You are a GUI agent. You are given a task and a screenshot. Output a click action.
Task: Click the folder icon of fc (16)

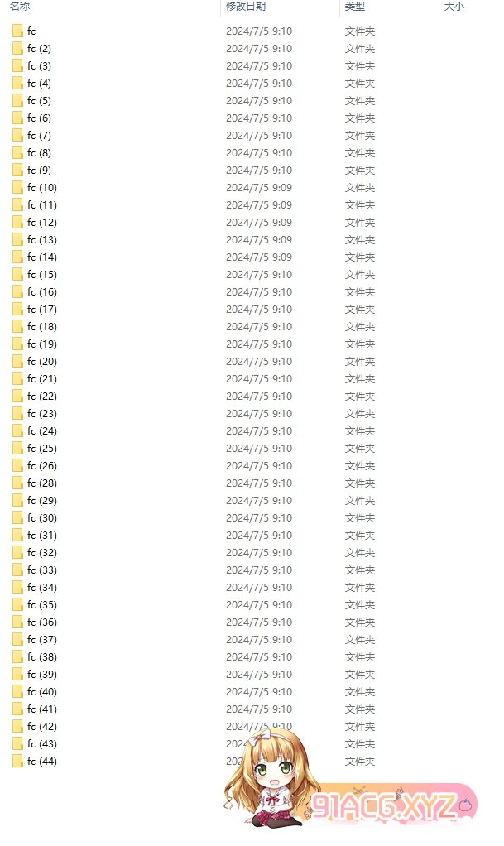click(x=18, y=292)
